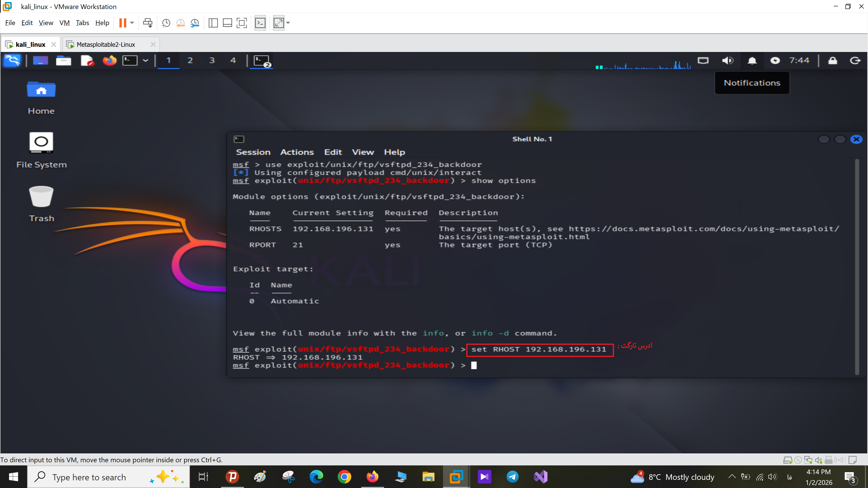Click the take snapshot clock icon
Image resolution: width=868 pixels, height=488 pixels.
[166, 23]
